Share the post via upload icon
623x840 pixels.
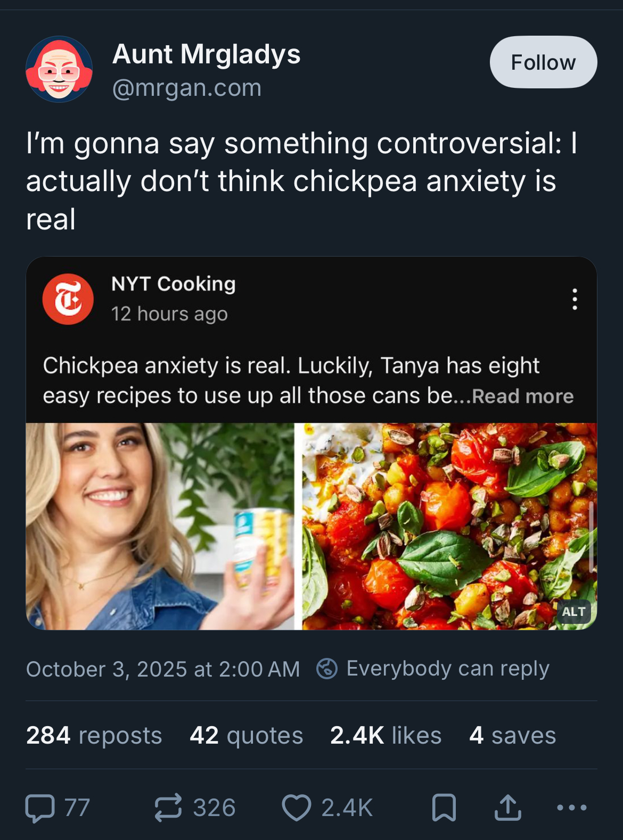point(507,808)
